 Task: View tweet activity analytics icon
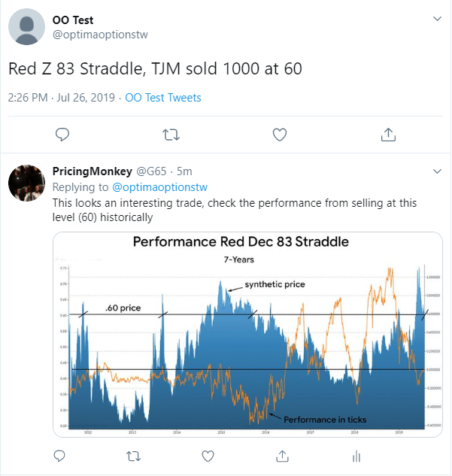tap(356, 456)
